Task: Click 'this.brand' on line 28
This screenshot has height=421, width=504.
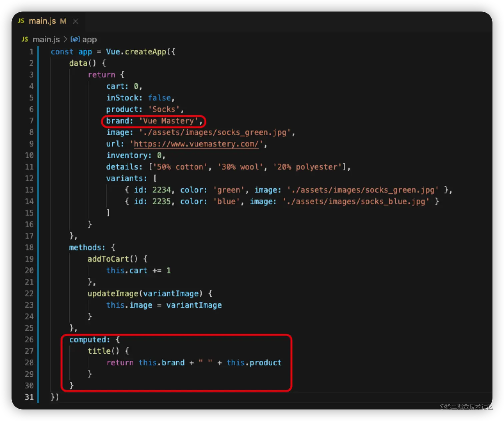Action: [162, 362]
